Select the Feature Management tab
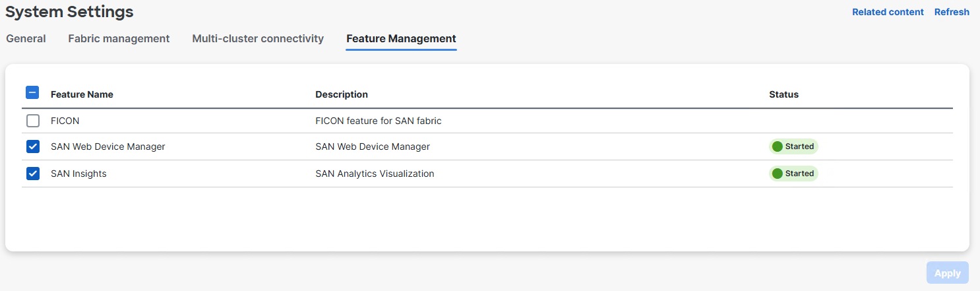The height and width of the screenshot is (291, 980). pyautogui.click(x=401, y=38)
